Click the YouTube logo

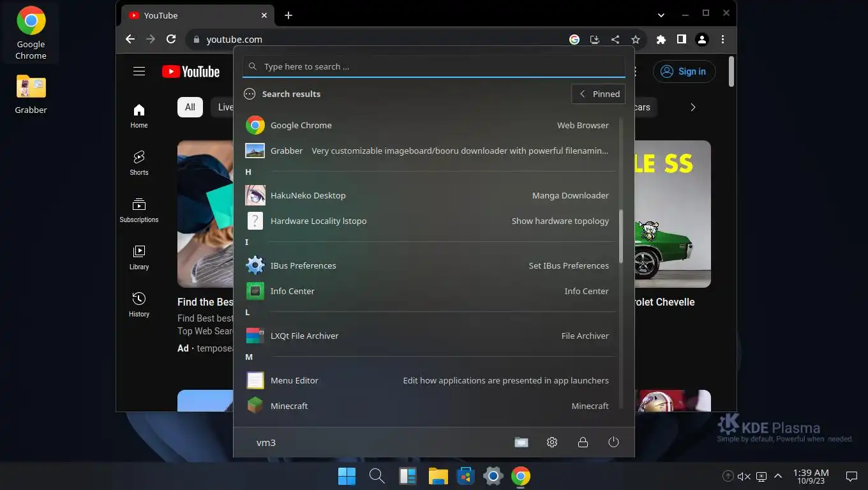point(191,71)
